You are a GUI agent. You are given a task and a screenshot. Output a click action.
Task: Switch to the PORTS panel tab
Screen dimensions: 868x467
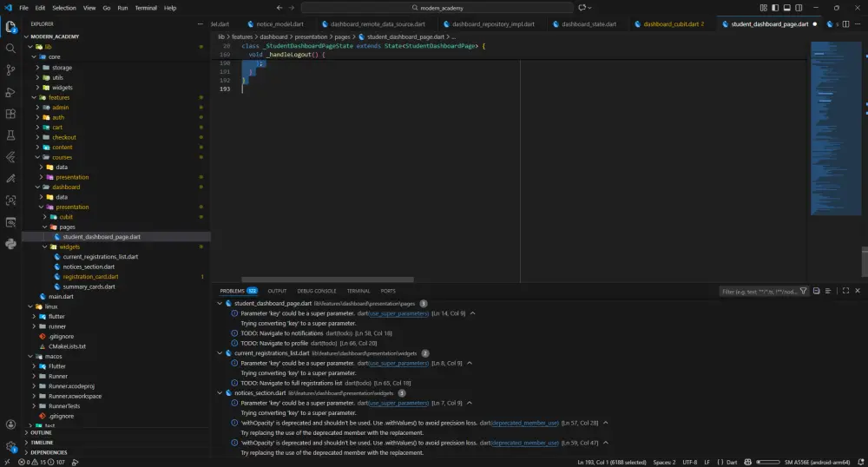388,291
